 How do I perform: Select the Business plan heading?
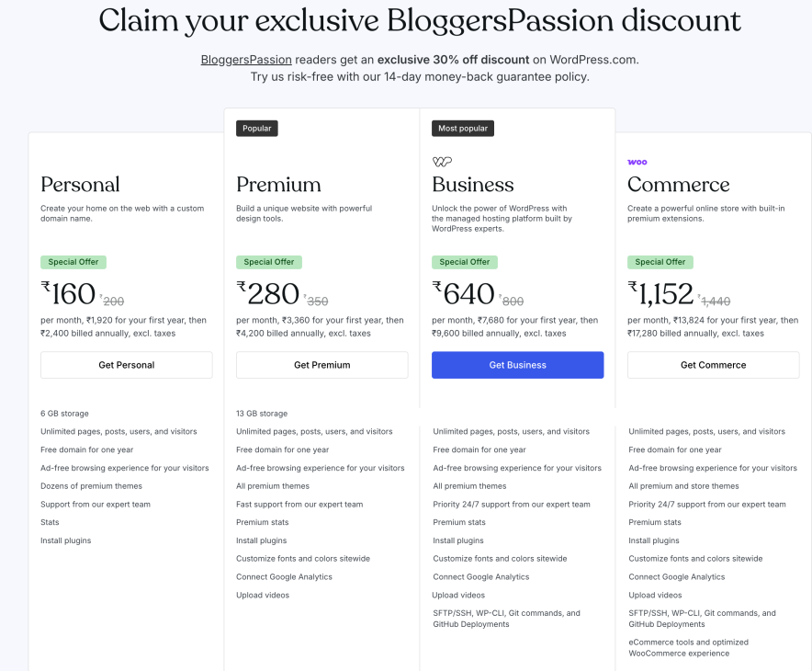473,185
